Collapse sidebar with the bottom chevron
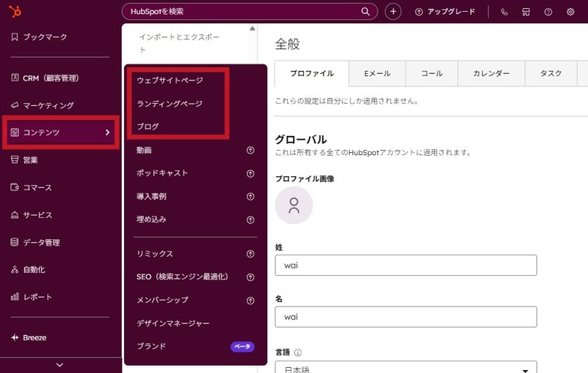The width and height of the screenshot is (588, 373). pos(60,365)
